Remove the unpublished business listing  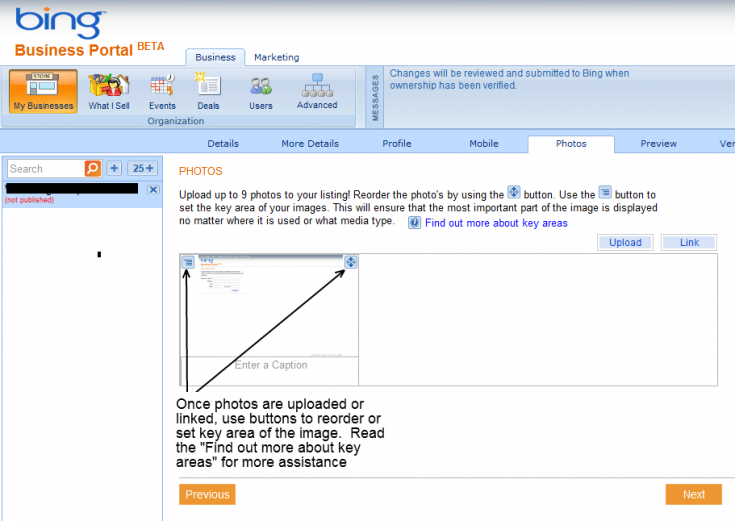tap(153, 189)
